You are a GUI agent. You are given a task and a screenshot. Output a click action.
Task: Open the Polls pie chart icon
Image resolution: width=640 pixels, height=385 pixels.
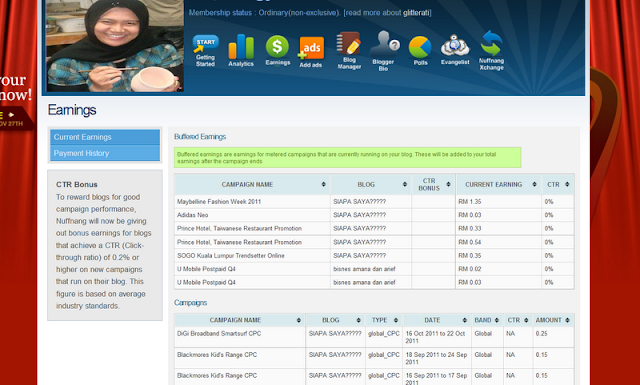[x=420, y=51]
